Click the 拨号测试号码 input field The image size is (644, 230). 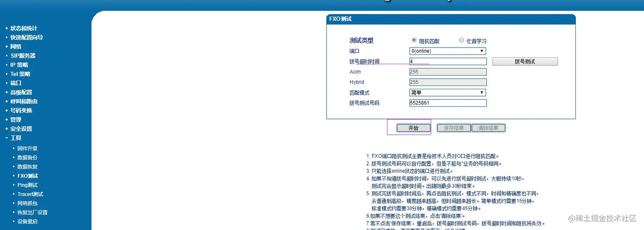[448, 103]
